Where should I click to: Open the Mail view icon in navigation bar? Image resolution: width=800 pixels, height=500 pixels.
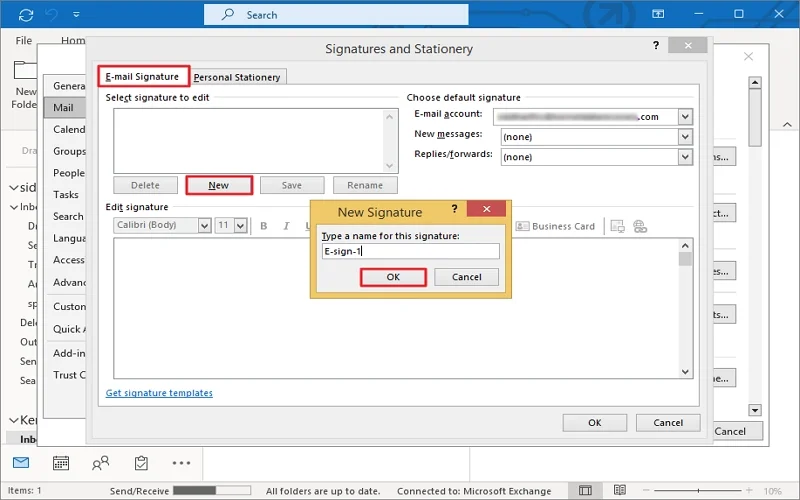pyautogui.click(x=21, y=463)
